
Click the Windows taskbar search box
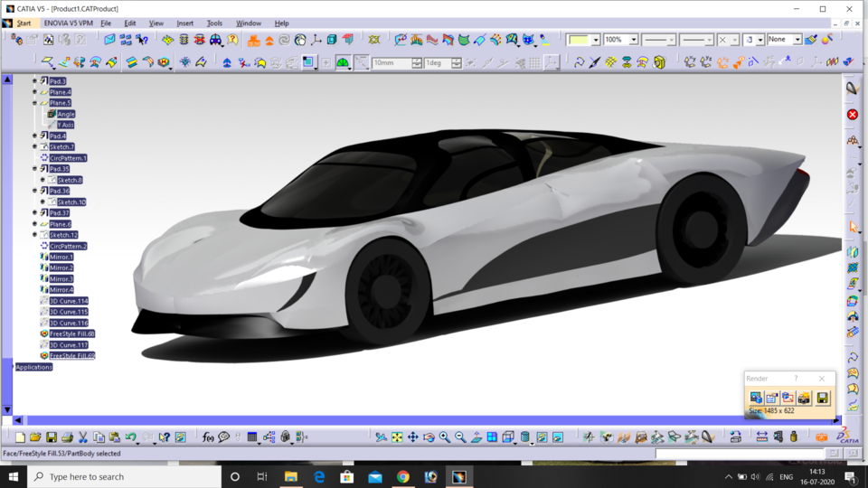125,476
